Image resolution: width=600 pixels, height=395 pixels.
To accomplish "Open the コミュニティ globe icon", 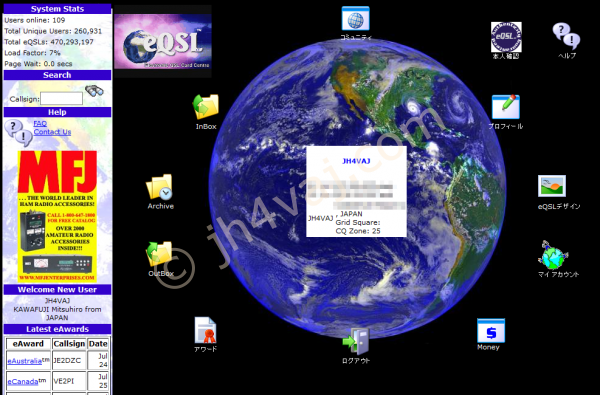I will pos(355,18).
